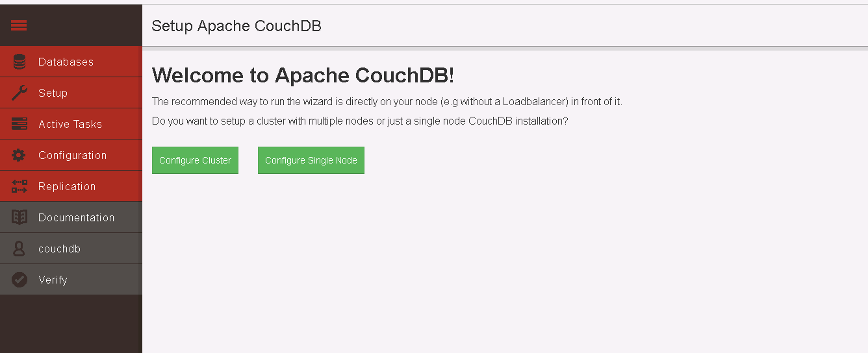The width and height of the screenshot is (868, 353).
Task: Click the Active Tasks list icon
Action: point(19,124)
